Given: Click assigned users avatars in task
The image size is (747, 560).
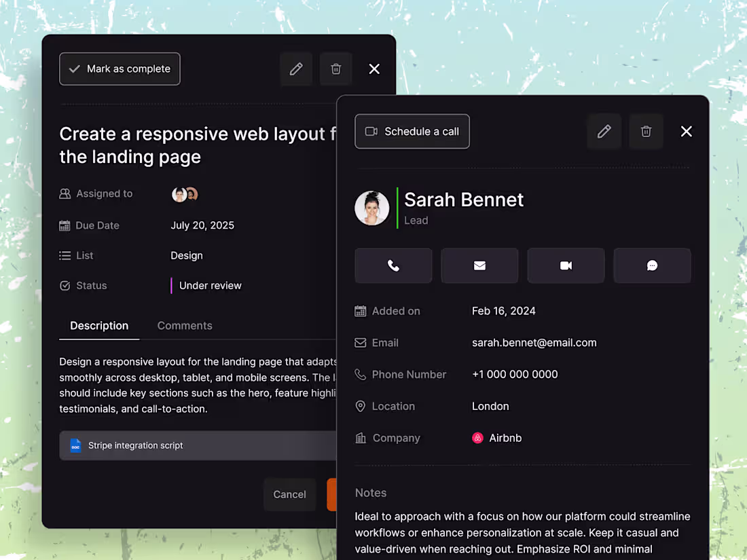Looking at the screenshot, I should point(185,194).
